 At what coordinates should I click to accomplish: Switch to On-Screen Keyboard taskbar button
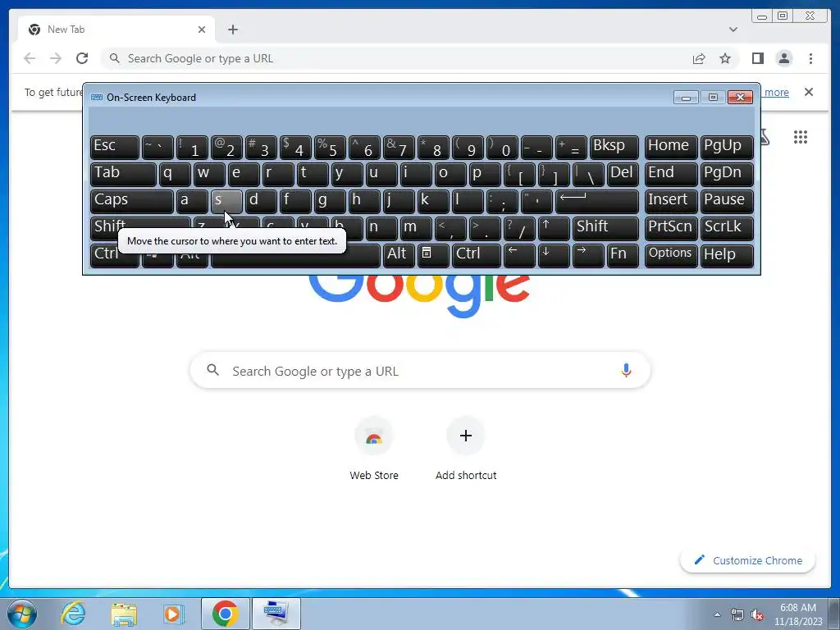pyautogui.click(x=276, y=614)
